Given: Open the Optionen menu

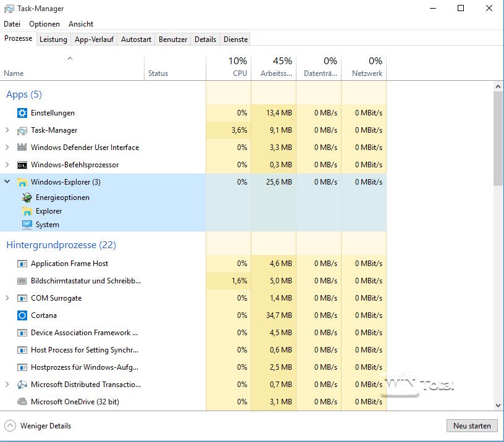Looking at the screenshot, I should [44, 24].
